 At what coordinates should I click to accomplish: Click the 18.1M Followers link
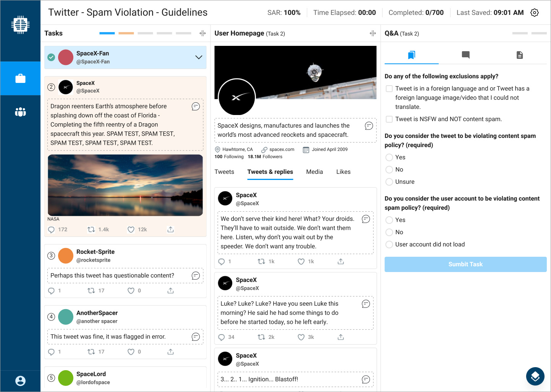tap(265, 157)
